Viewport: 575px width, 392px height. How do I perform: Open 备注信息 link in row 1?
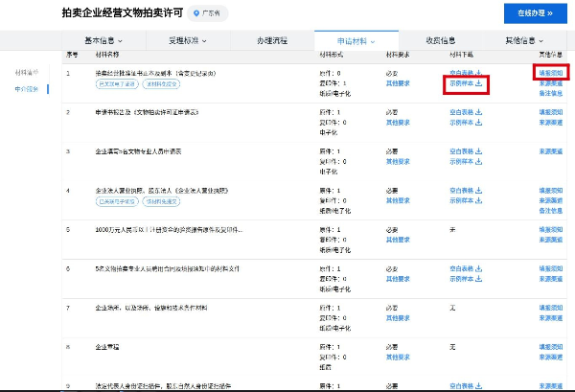(x=551, y=94)
